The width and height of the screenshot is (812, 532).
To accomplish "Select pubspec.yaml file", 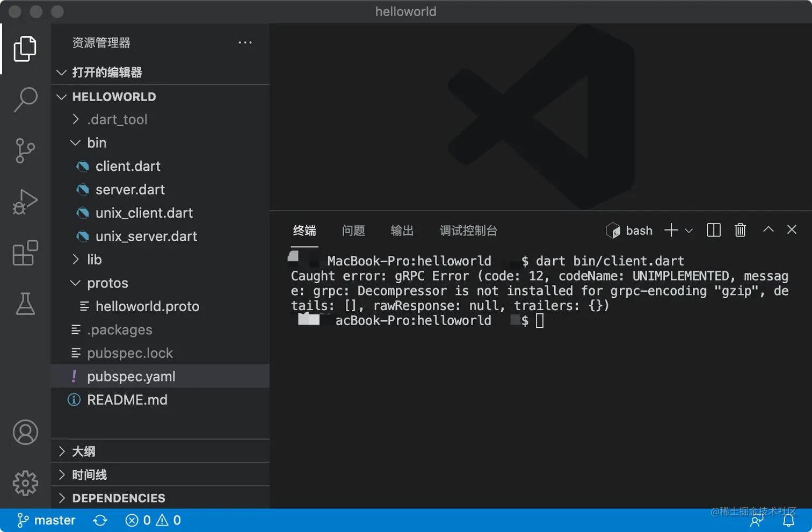I will [x=160, y=377].
